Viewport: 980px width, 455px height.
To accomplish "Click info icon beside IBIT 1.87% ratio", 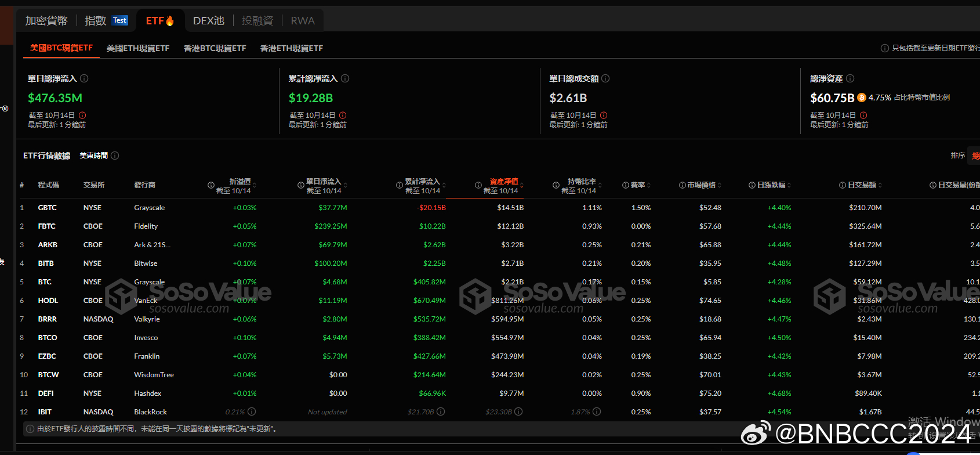I will click(597, 411).
